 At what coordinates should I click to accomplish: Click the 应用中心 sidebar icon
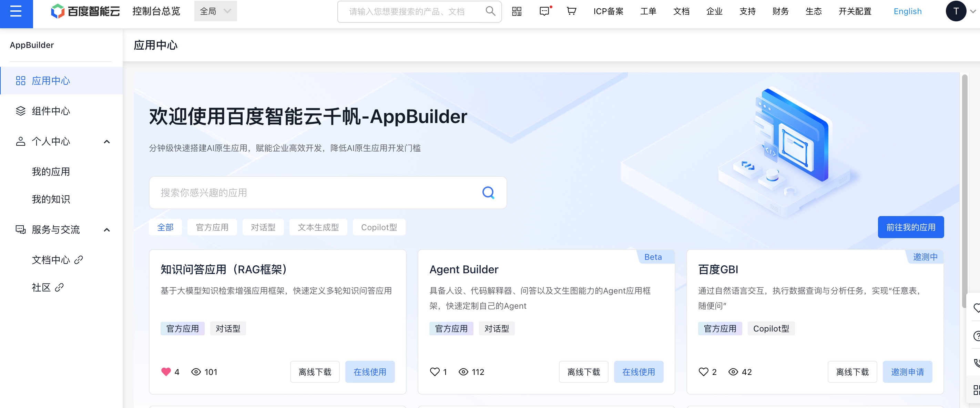[x=21, y=81]
